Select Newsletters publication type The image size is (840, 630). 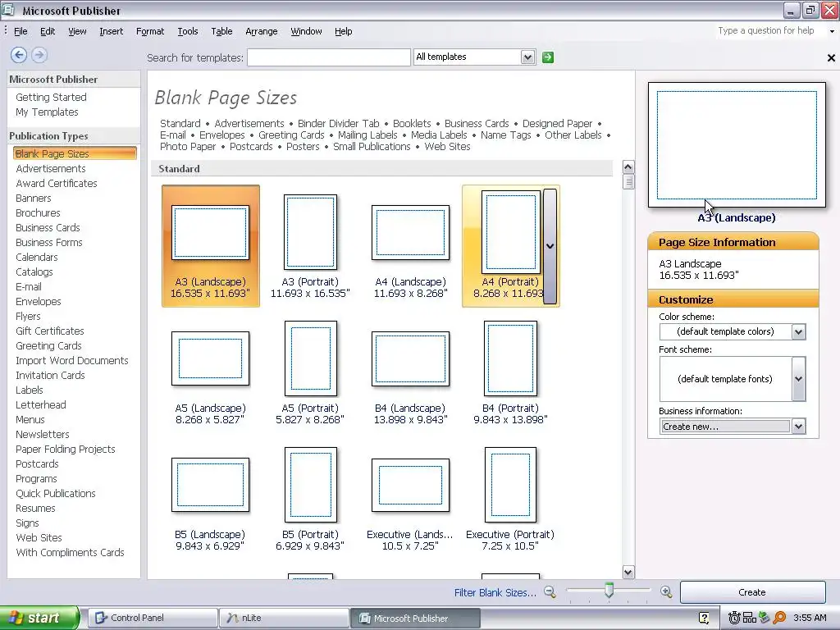pos(43,435)
